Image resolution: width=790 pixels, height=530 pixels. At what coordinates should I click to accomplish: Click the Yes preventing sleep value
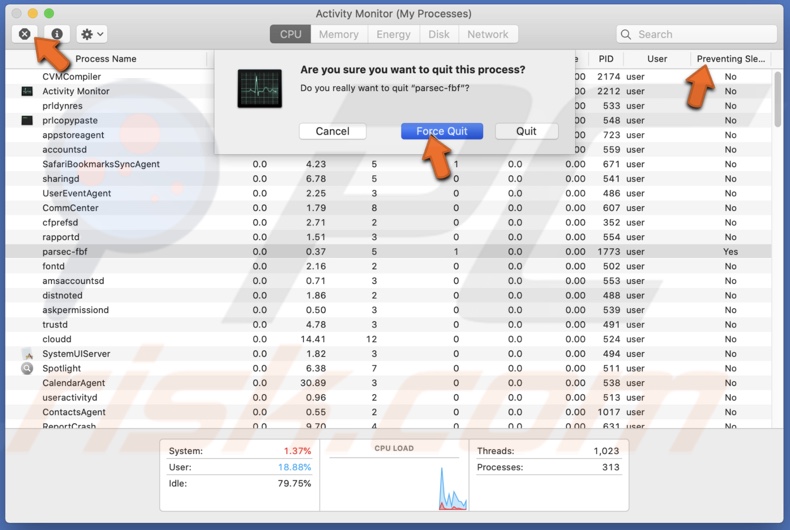[731, 251]
